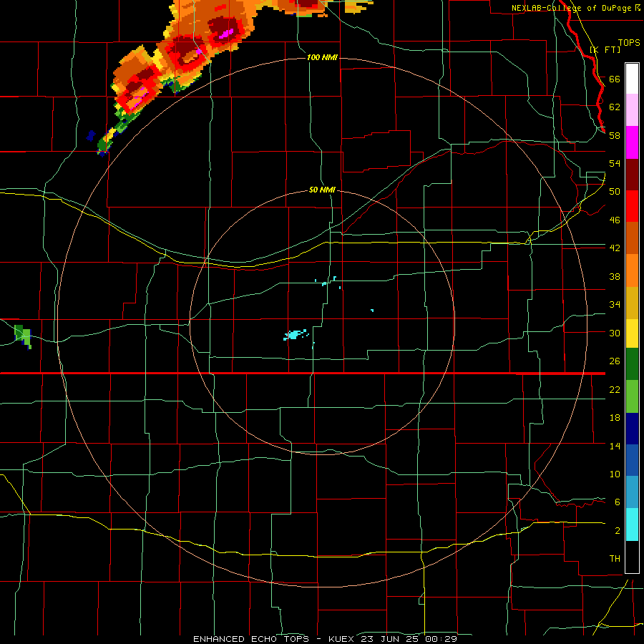Click the "00:29" time stamp
Viewport: 644px width, 644px height.
pos(441,639)
